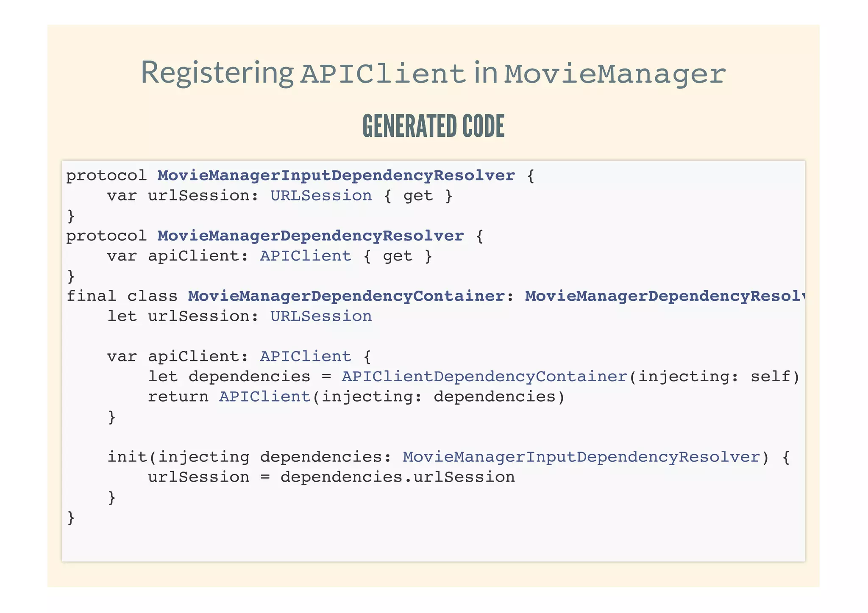Click 'urlSession = dependencies.urlSession' line

pyautogui.click(x=331, y=477)
